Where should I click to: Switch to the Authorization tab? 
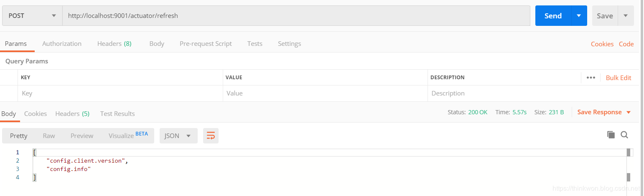click(x=62, y=44)
